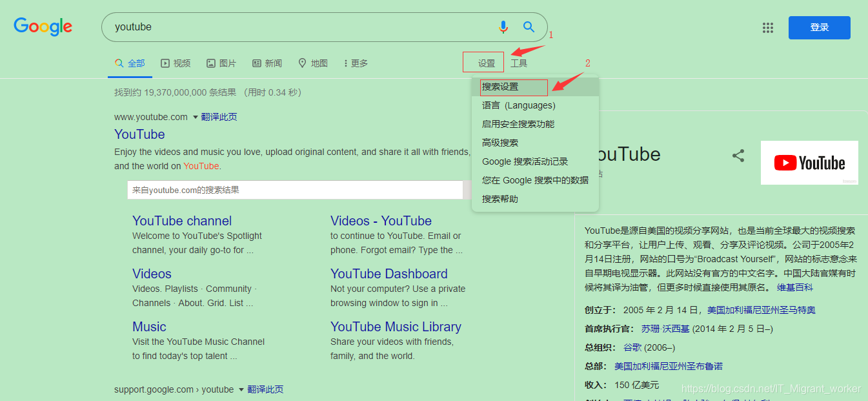Open the YouTube Dashboard sitelink

389,274
